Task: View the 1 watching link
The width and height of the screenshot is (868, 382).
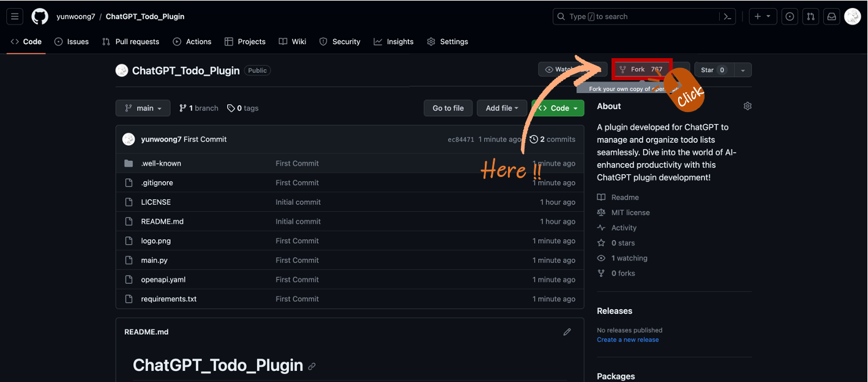Action: tap(623, 258)
